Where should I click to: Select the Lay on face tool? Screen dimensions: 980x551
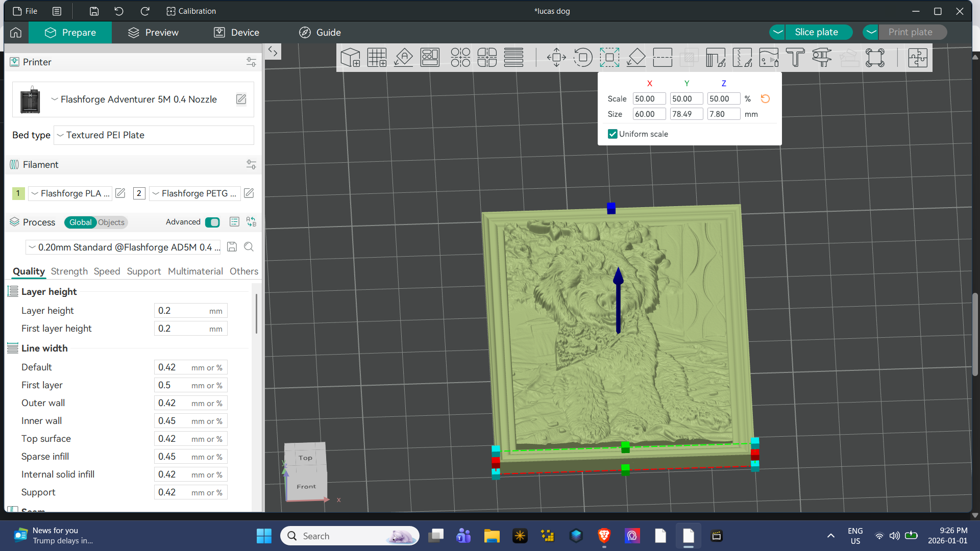coord(636,58)
